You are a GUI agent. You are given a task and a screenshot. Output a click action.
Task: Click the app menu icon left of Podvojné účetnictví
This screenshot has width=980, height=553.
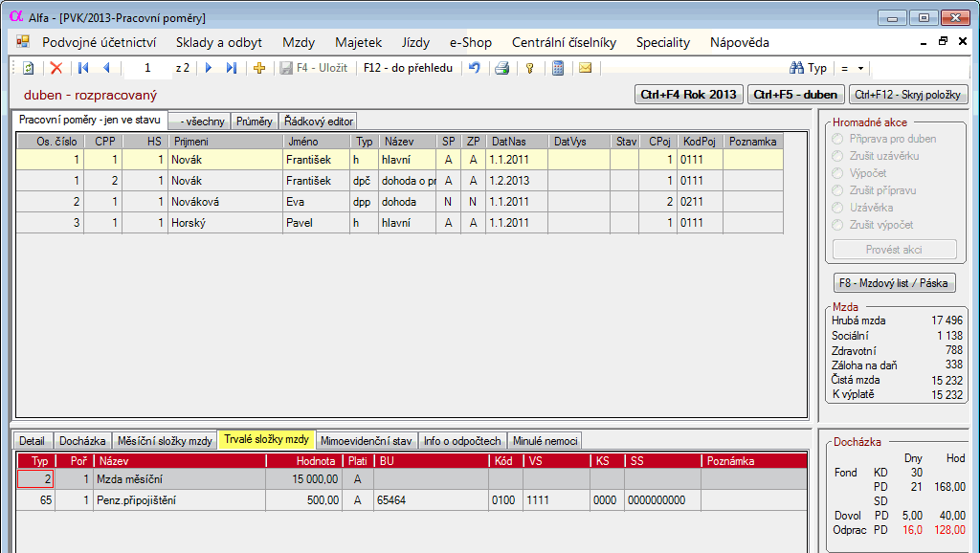pyautogui.click(x=23, y=42)
